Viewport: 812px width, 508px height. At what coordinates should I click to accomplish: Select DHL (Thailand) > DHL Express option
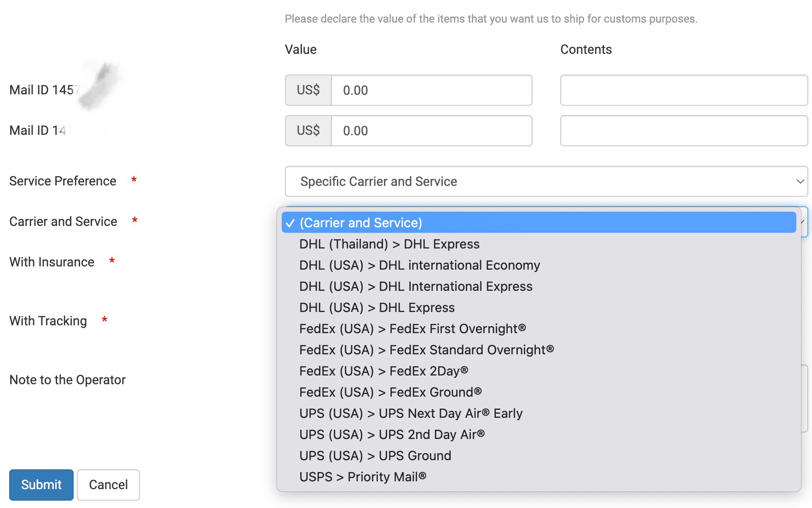[x=539, y=244]
